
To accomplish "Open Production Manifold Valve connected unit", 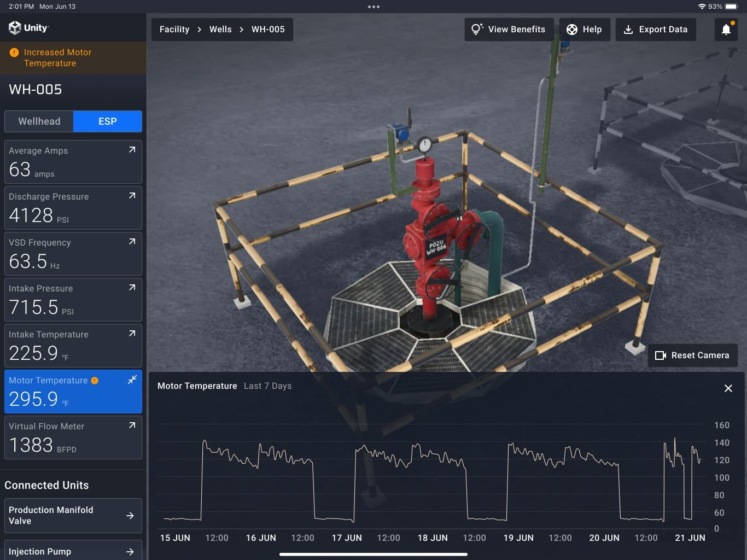I will point(73,515).
